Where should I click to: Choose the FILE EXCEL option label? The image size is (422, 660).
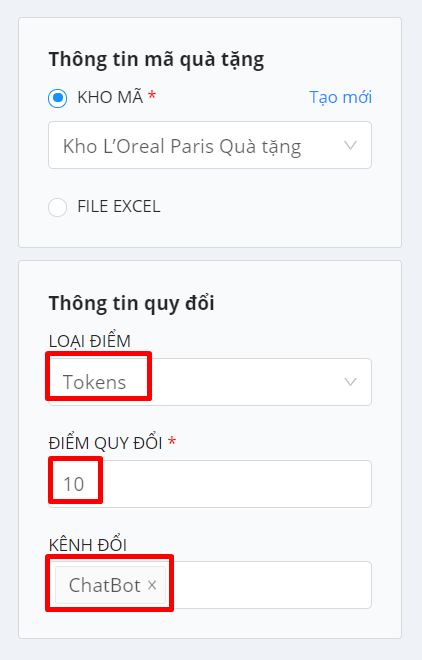tap(119, 207)
